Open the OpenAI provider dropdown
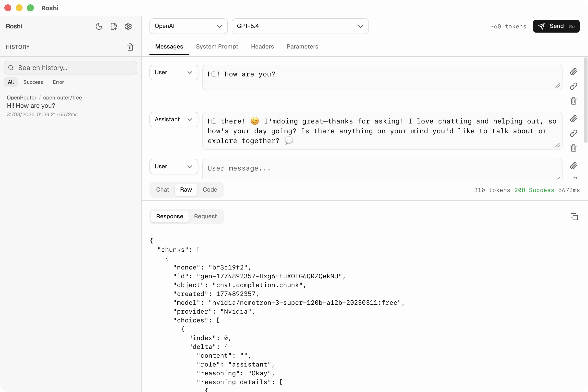The image size is (588, 392). 188,26
